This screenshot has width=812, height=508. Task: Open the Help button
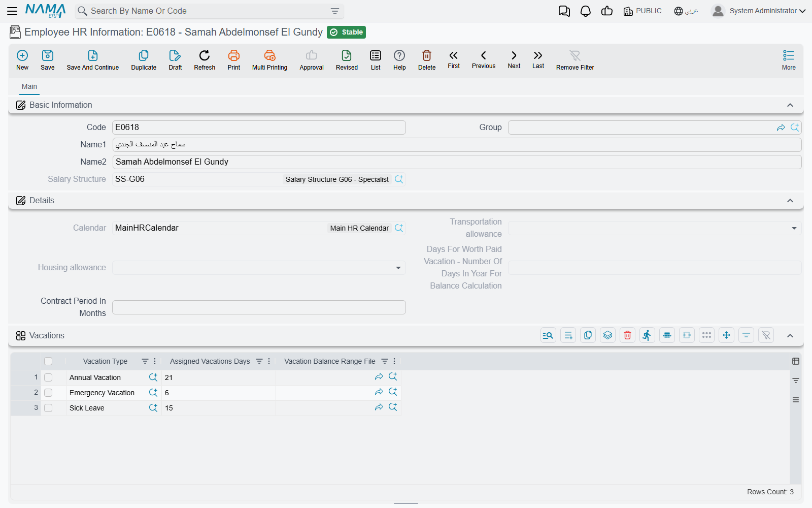point(399,60)
